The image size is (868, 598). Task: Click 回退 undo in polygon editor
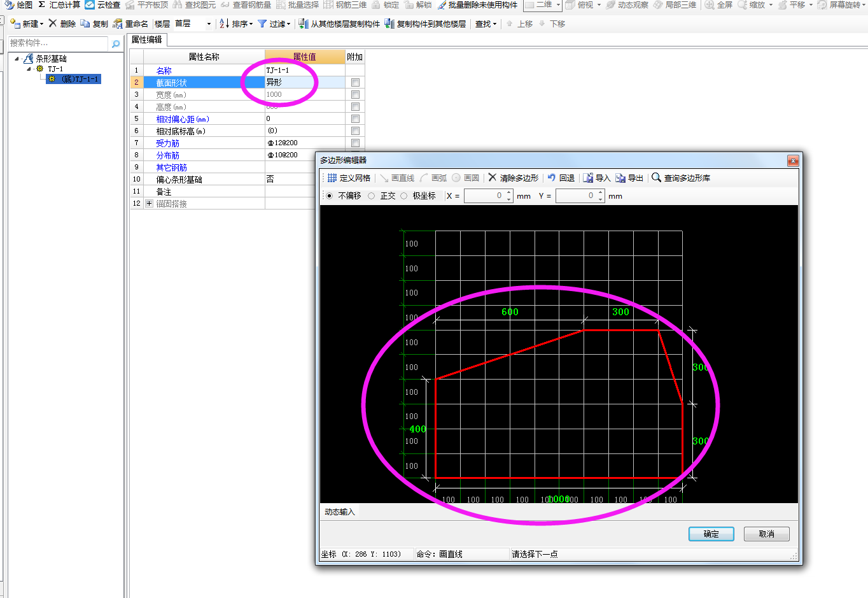point(561,178)
